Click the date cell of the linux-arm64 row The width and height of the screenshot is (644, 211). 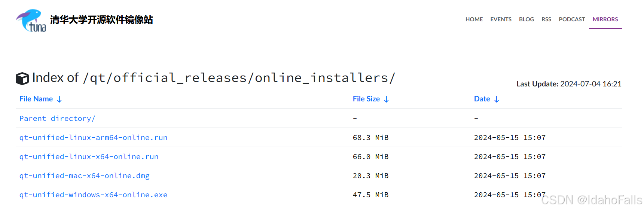(510, 138)
